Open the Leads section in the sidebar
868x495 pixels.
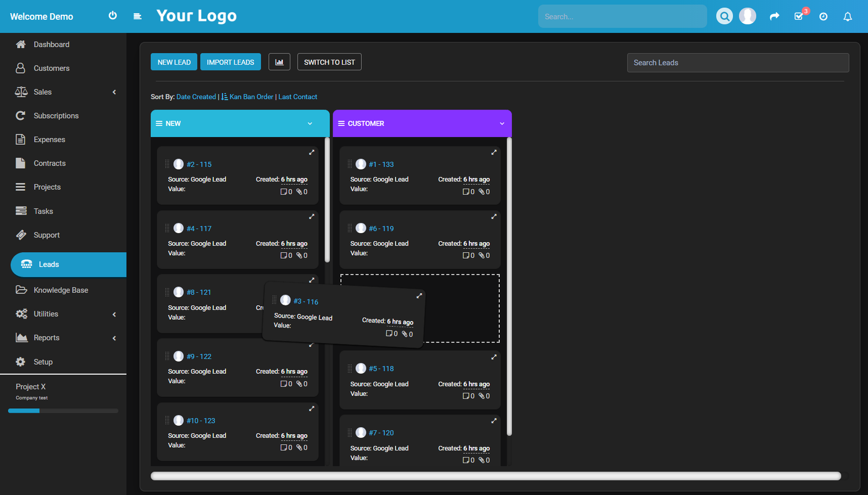(48, 264)
